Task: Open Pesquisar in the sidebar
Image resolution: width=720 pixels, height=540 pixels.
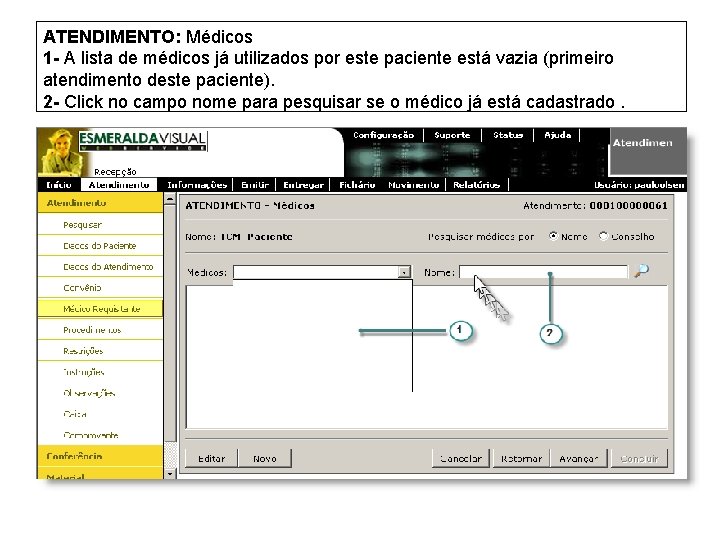Action: (100, 225)
